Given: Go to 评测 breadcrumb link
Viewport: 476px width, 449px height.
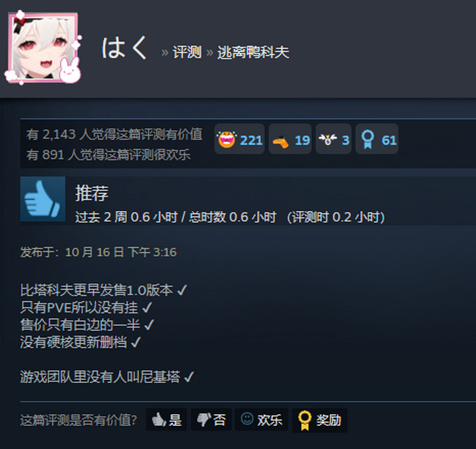Looking at the screenshot, I should [187, 52].
